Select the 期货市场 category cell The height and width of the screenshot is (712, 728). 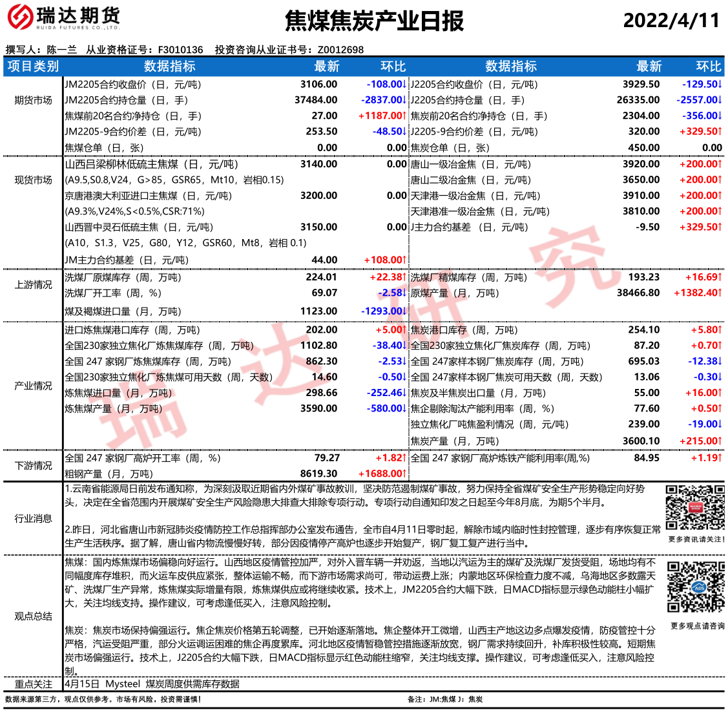point(33,100)
